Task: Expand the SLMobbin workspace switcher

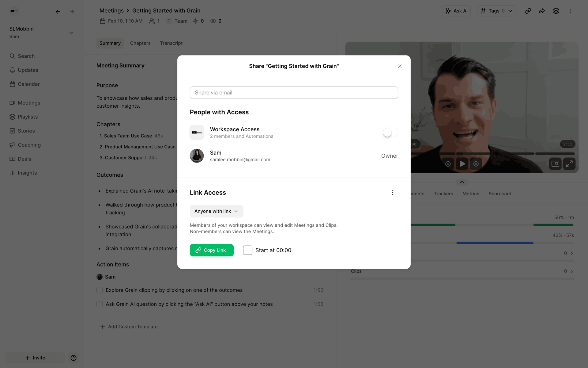Action: [71, 33]
